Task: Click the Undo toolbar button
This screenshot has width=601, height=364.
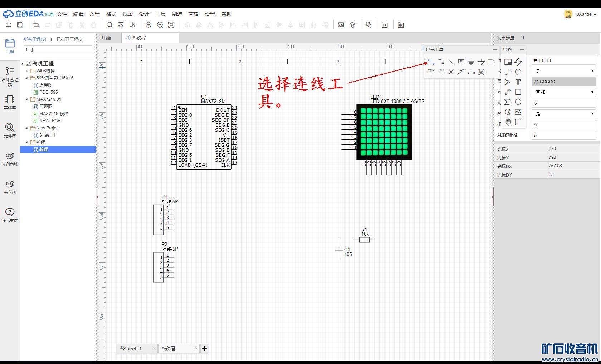Action: click(36, 25)
